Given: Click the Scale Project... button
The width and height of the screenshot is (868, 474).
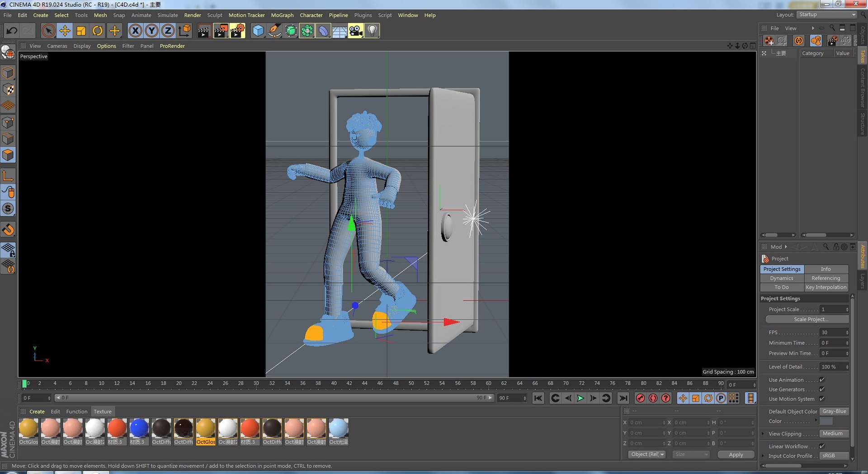Looking at the screenshot, I should coord(807,319).
